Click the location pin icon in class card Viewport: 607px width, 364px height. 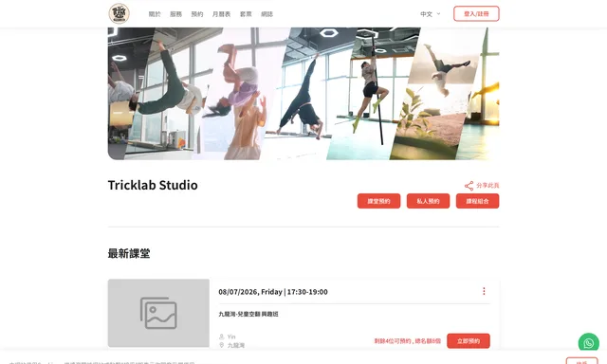221,345
